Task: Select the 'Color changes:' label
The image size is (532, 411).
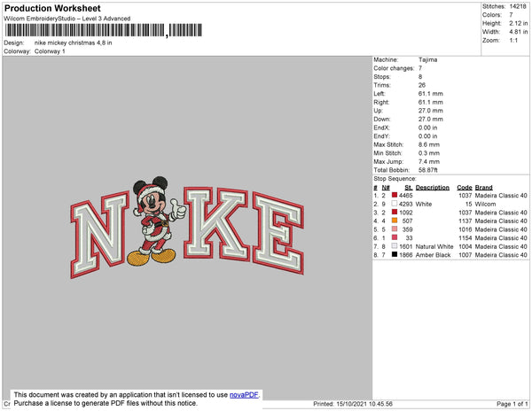Action: [x=394, y=68]
